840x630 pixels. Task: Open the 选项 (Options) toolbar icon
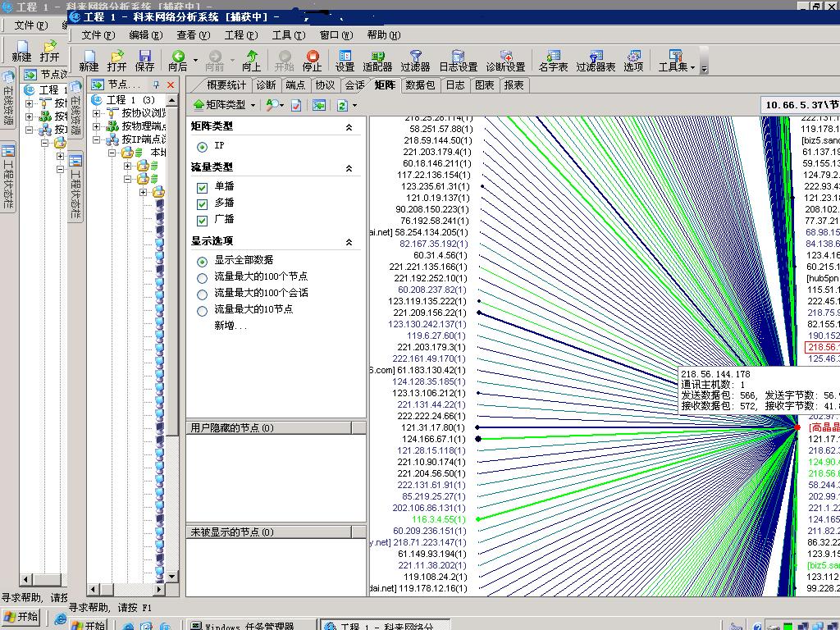(x=633, y=61)
